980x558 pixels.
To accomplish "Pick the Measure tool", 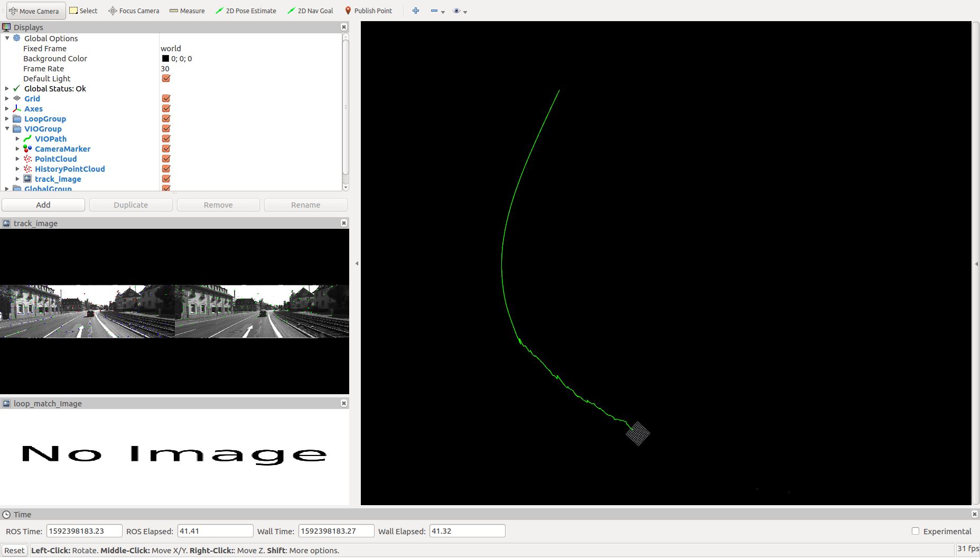I will pos(187,11).
